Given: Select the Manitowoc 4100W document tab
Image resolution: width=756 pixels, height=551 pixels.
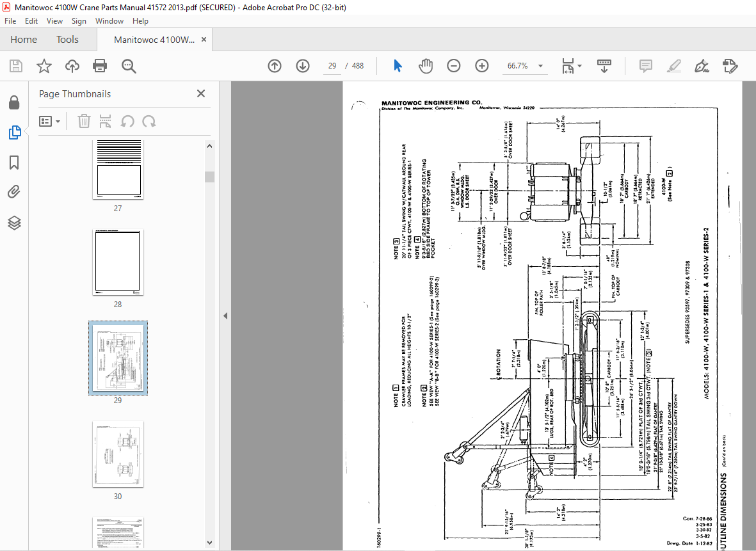Looking at the screenshot, I should tap(154, 40).
